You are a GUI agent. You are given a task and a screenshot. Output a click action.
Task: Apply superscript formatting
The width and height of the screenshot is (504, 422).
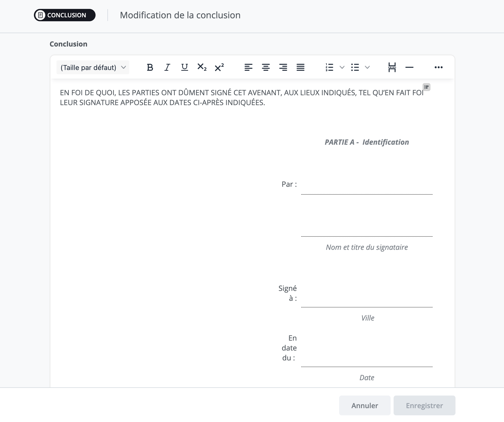point(219,67)
